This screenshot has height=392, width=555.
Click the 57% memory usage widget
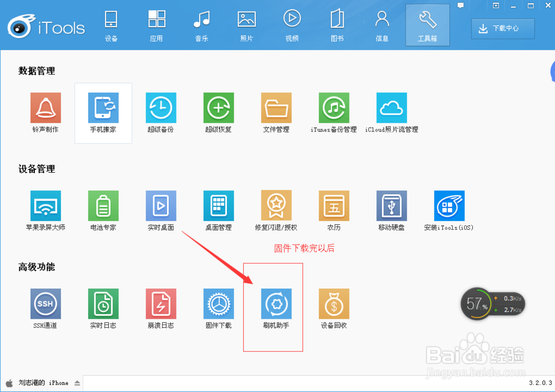493,304
